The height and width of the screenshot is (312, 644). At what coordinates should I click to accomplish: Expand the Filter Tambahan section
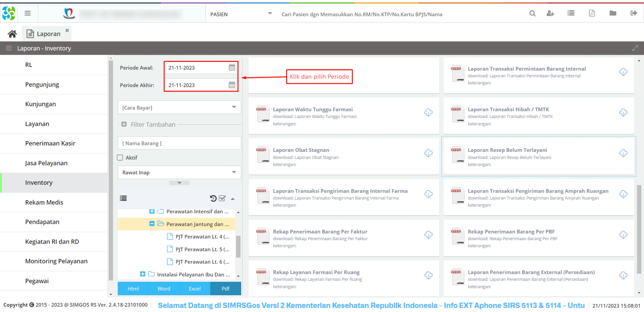point(124,124)
